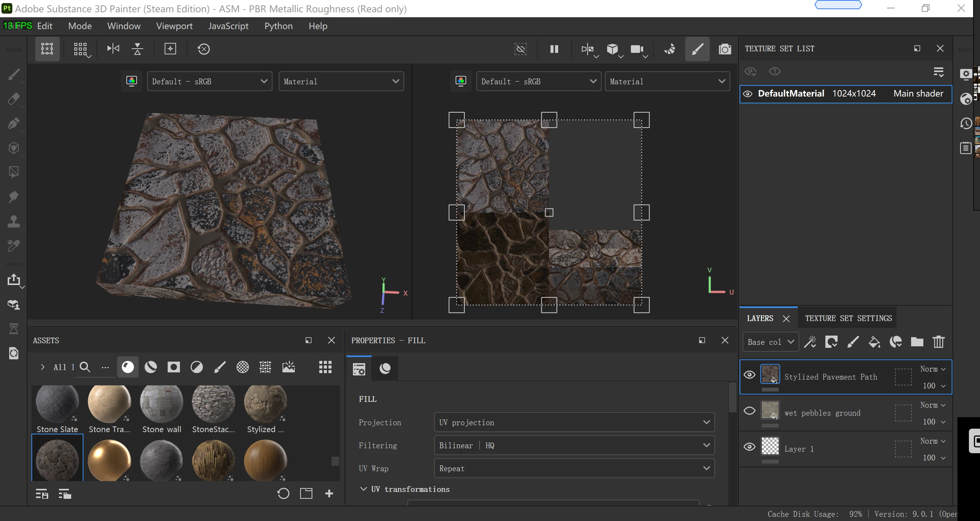Open the UV Wrap Repeat dropdown
Viewport: 980px width, 521px height.
tap(574, 468)
